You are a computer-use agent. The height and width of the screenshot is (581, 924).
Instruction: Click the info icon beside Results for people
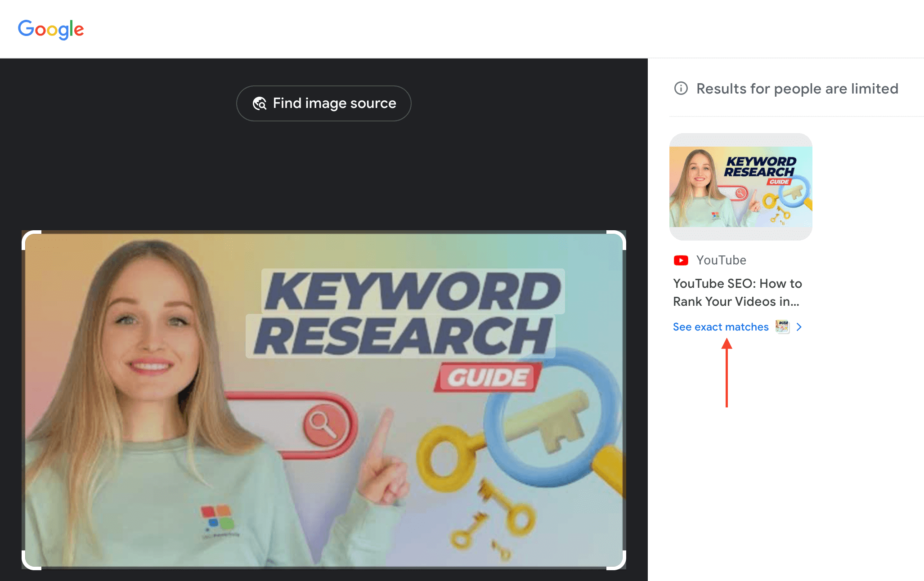click(x=681, y=88)
